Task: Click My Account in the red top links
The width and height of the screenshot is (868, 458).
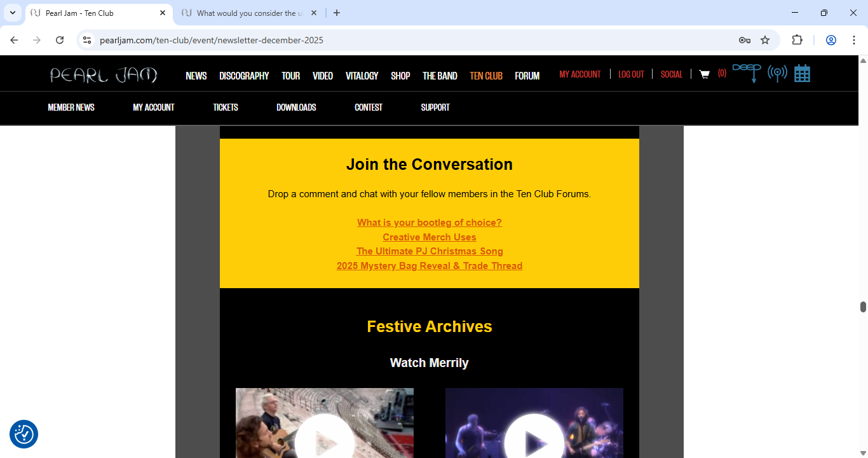Action: tap(580, 74)
